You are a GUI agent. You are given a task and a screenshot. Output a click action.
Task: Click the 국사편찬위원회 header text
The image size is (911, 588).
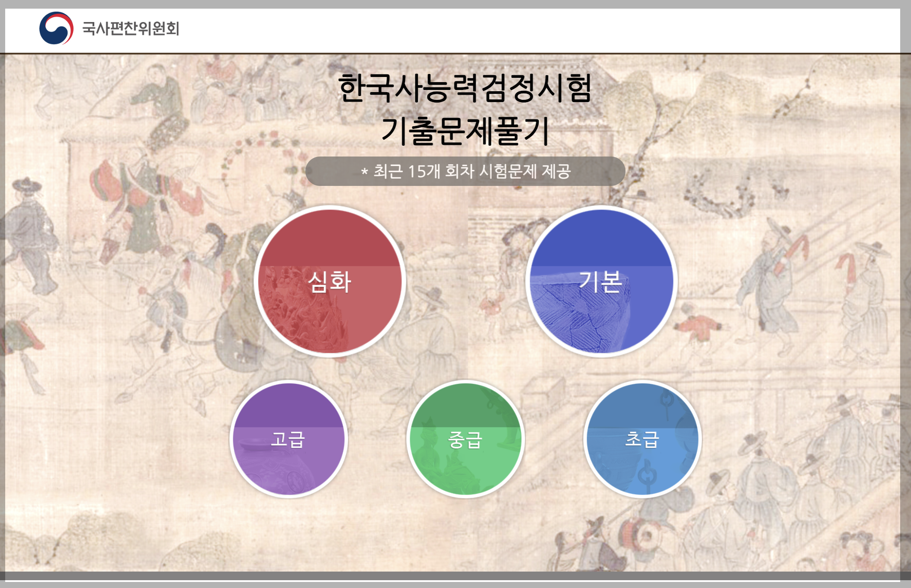(x=130, y=29)
